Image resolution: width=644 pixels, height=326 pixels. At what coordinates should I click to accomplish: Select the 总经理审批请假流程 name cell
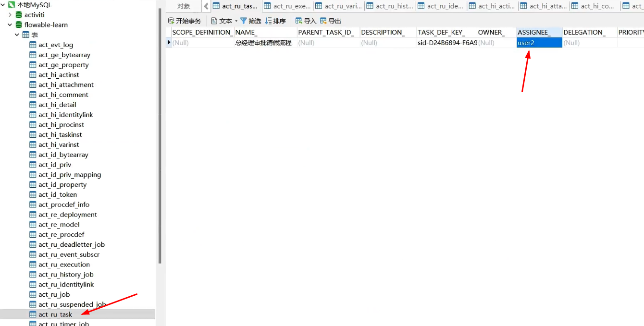pos(266,43)
